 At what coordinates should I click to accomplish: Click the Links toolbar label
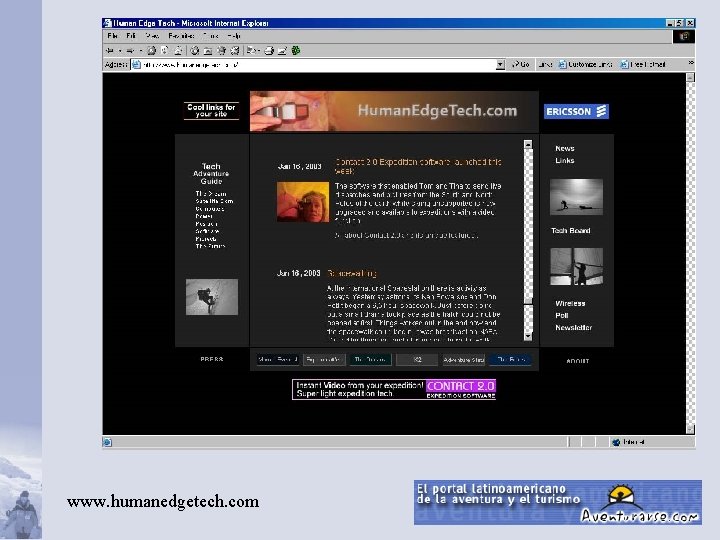[x=545, y=65]
